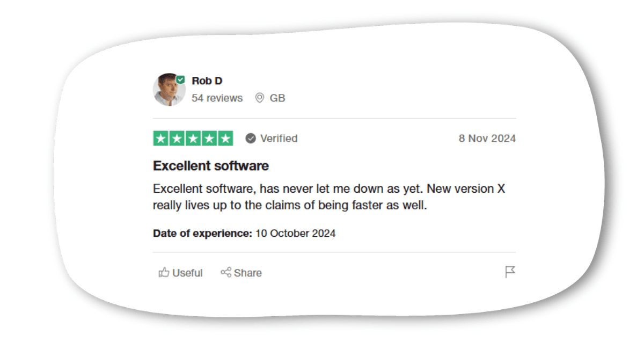The image size is (644, 349).
Task: Open the Rob D reviewer name
Action: coord(207,81)
